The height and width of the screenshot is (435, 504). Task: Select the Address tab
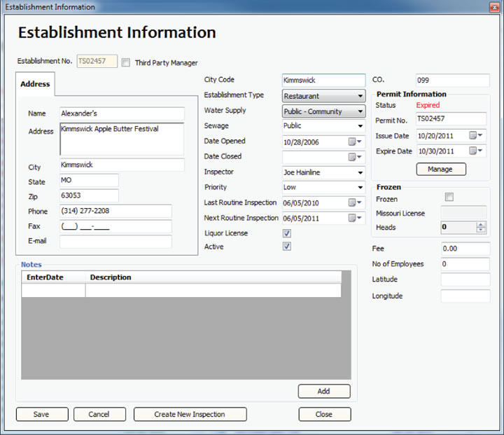[x=35, y=84]
